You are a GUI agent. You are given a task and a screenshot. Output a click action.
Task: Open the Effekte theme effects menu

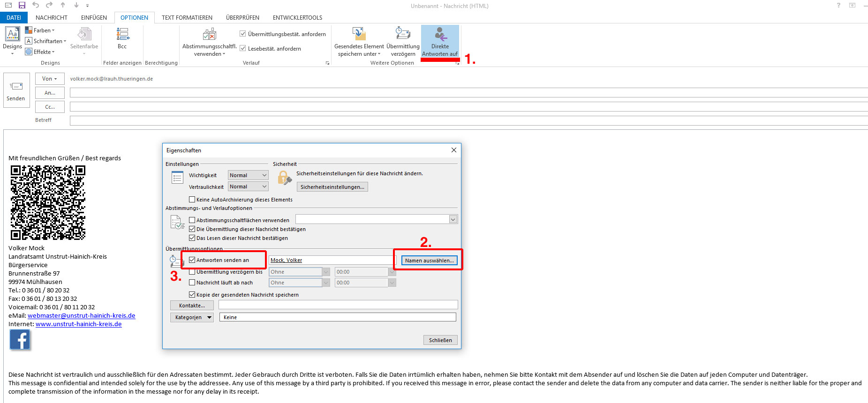[40, 52]
